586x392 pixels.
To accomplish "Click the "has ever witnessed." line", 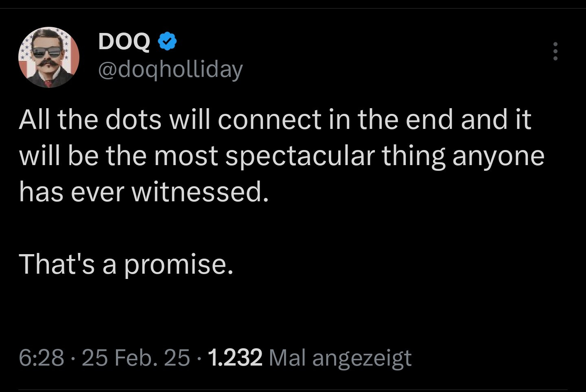I will point(144,192).
